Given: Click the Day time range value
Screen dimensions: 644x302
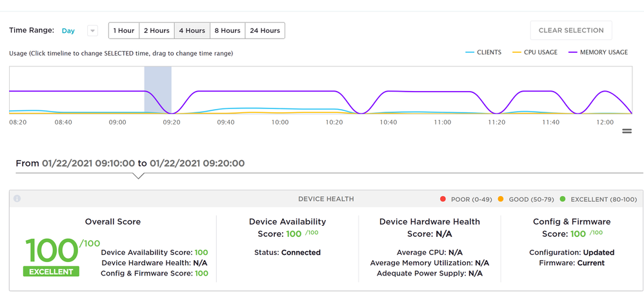Looking at the screenshot, I should coord(68,31).
